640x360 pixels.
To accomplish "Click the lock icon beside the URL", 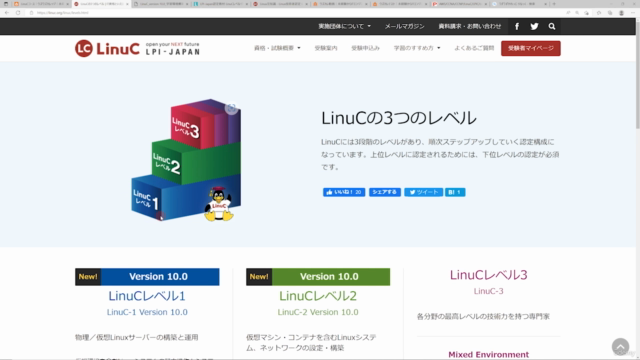I will click(x=31, y=13).
